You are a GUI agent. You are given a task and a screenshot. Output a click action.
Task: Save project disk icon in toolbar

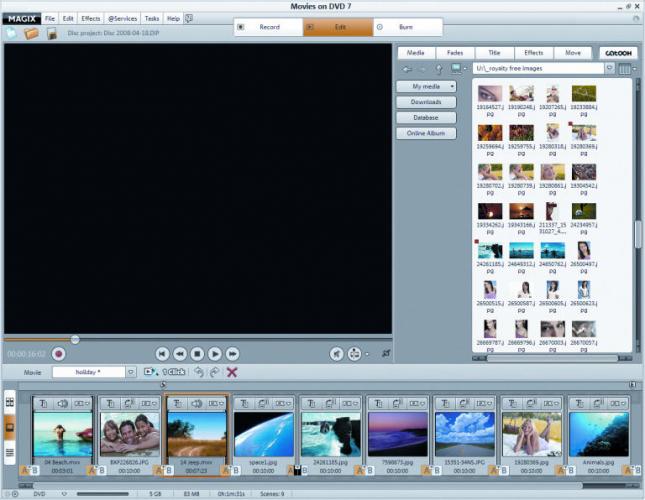(52, 33)
